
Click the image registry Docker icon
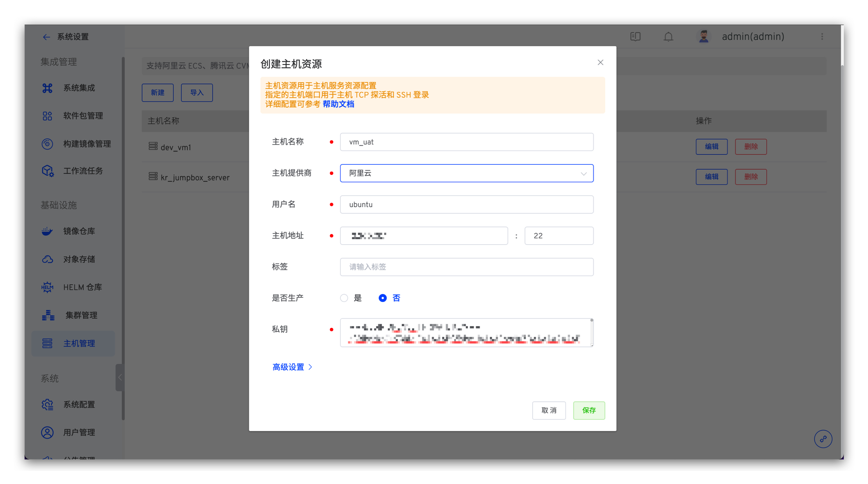coord(47,231)
